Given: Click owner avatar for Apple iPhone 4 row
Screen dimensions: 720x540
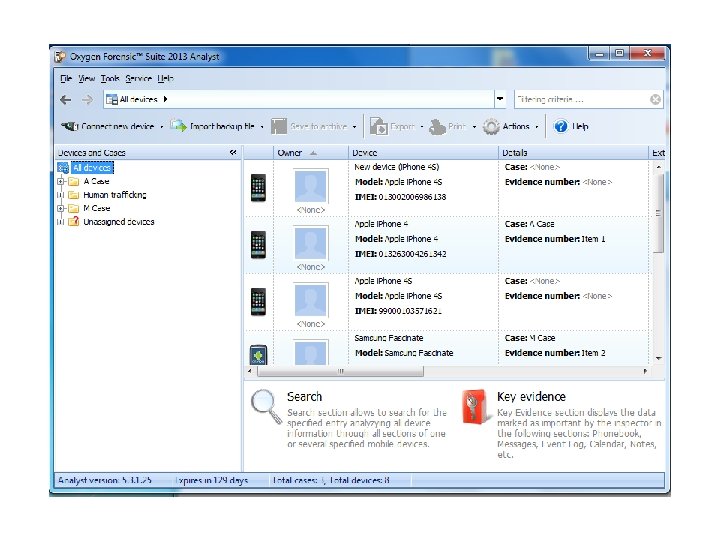Looking at the screenshot, I should pyautogui.click(x=311, y=243).
